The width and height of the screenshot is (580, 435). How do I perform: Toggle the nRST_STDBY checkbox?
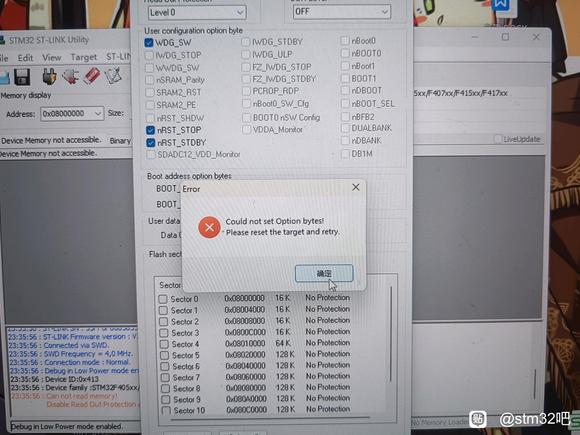click(151, 143)
